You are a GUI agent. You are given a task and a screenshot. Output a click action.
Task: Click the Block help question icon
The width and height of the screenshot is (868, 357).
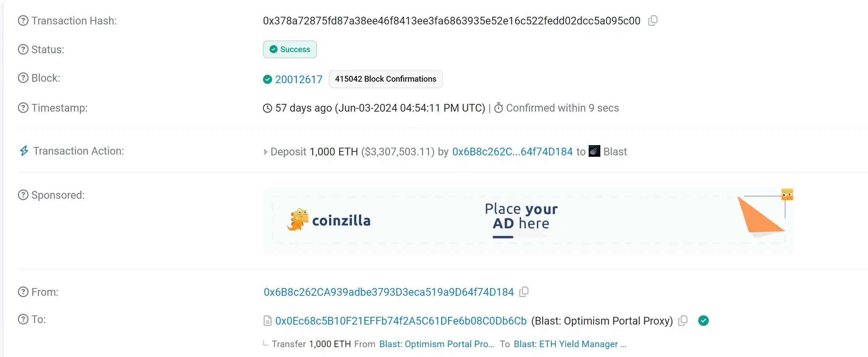pyautogui.click(x=23, y=78)
